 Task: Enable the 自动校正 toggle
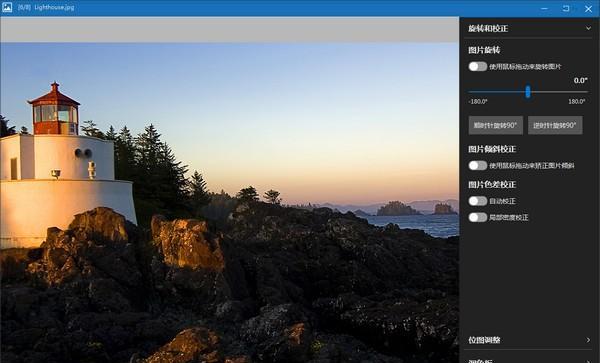click(x=478, y=201)
